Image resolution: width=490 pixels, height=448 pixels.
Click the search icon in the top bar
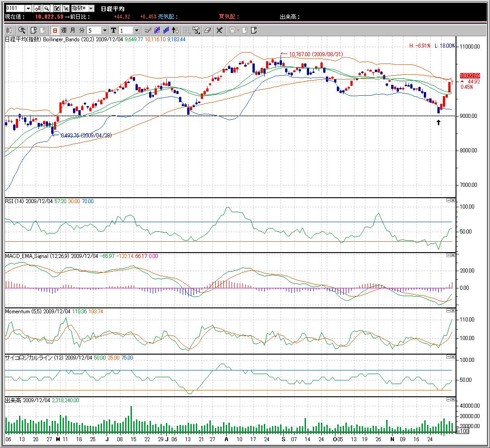(x=47, y=9)
